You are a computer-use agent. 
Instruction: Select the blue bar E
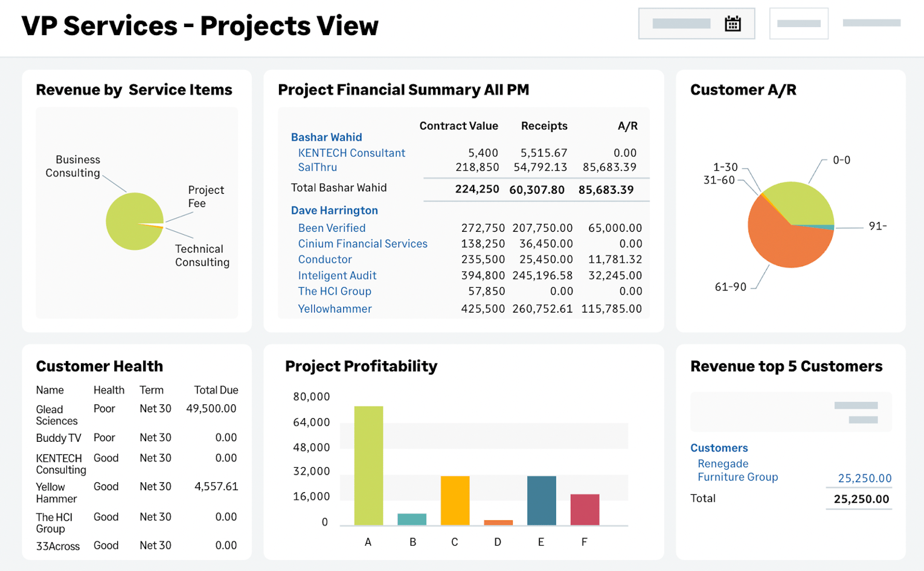click(x=541, y=500)
